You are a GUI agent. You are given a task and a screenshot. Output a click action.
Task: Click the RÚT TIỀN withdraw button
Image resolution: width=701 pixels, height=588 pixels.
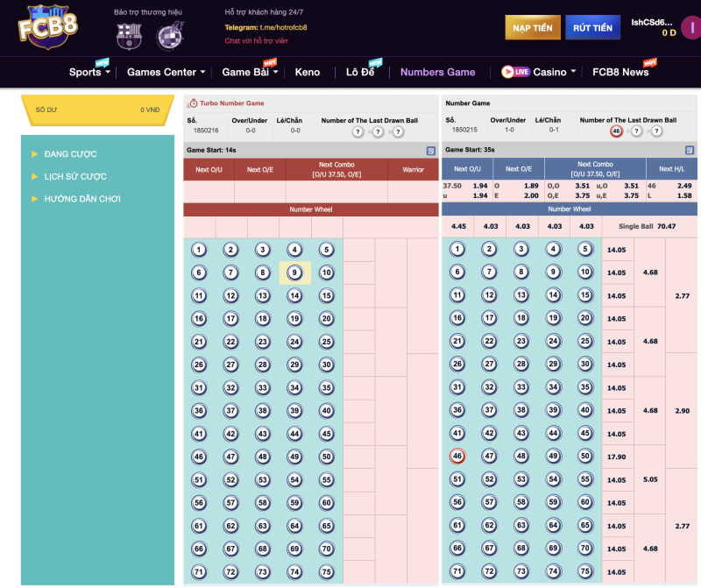pos(593,28)
